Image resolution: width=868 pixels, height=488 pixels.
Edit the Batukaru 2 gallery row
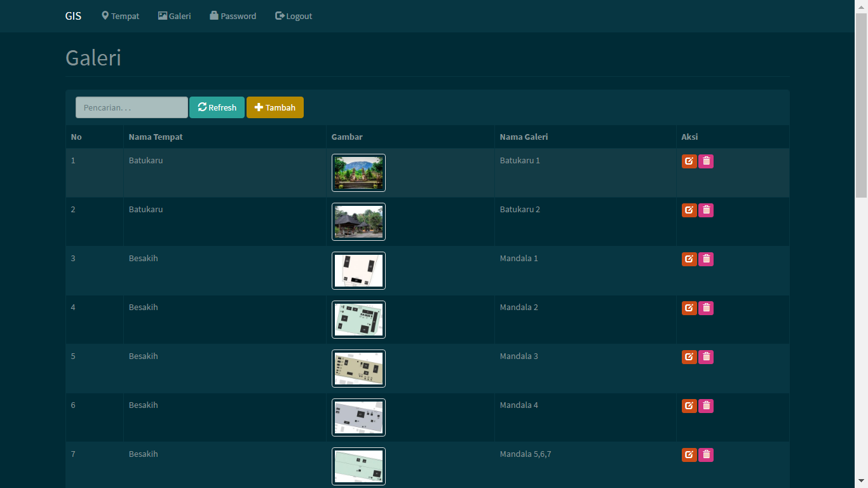[689, 210]
